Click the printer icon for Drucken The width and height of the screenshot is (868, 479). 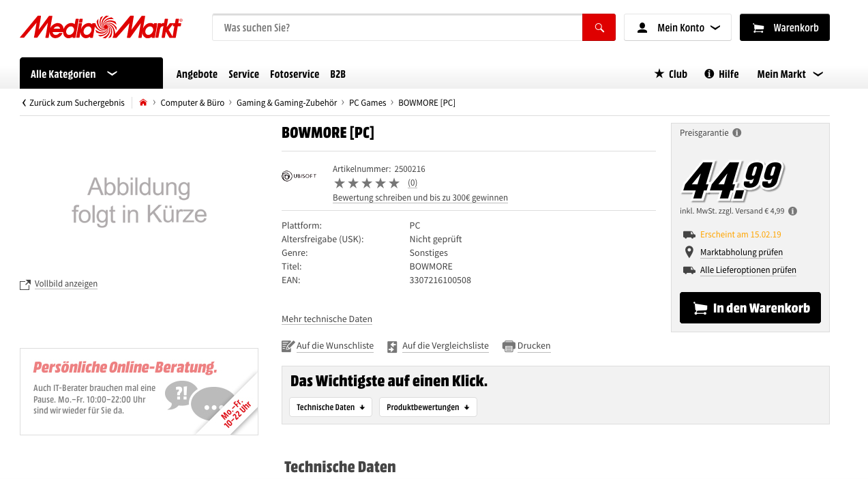(x=509, y=347)
